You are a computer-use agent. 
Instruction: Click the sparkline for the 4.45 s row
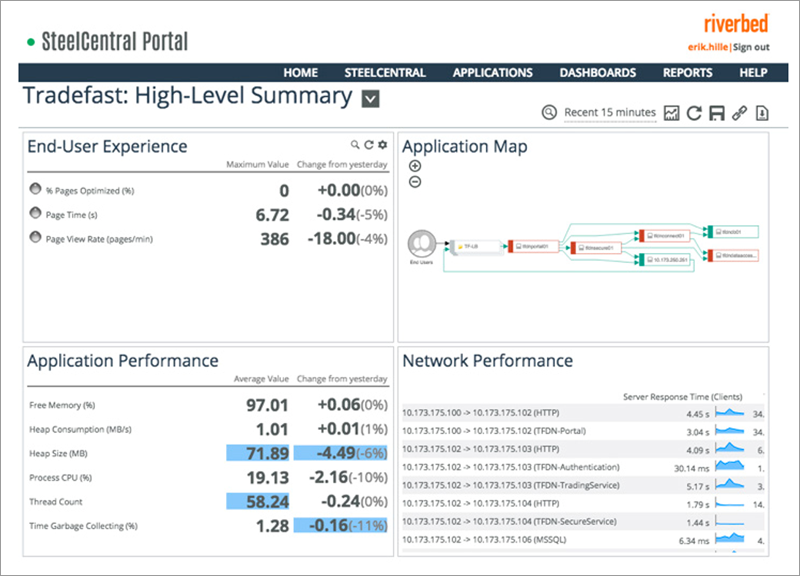[x=730, y=412]
